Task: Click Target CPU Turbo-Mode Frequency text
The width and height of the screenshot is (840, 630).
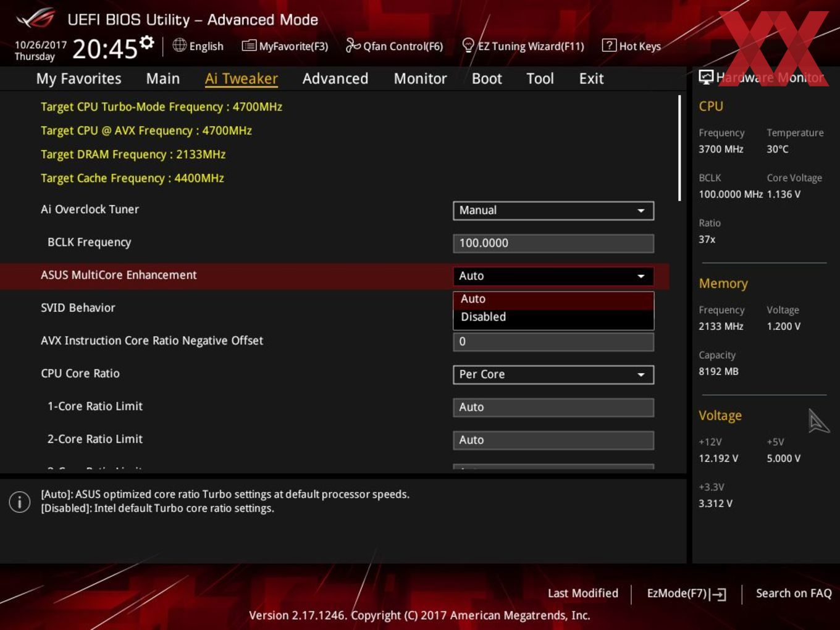Action: pyautogui.click(x=162, y=107)
